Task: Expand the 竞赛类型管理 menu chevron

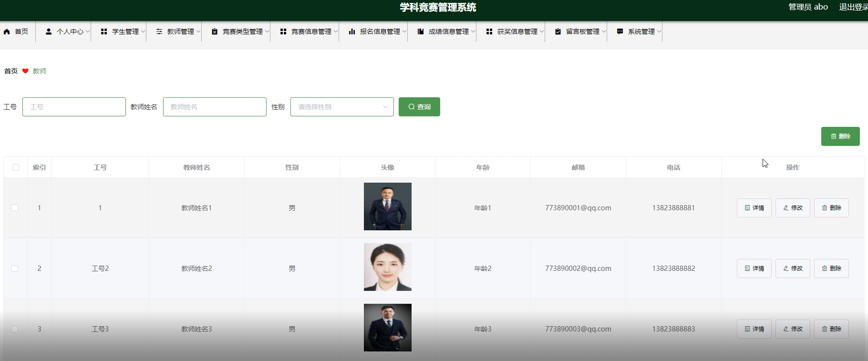Action: 267,31
